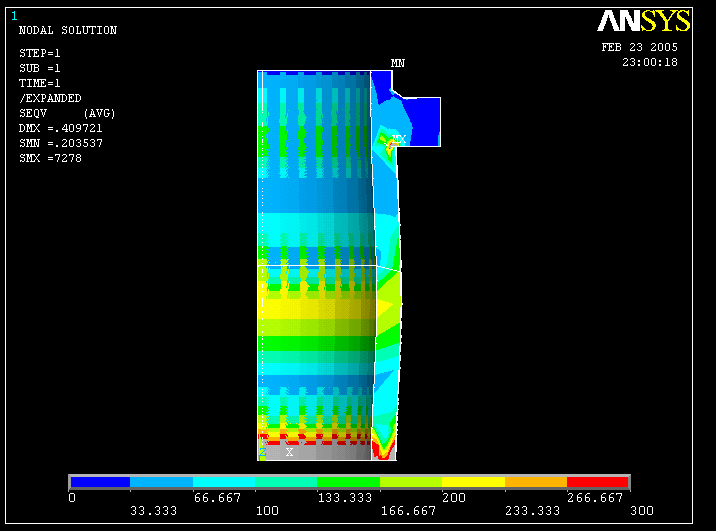Click the NODAL SOLUTION title text
716x531 pixels.
pos(68,30)
